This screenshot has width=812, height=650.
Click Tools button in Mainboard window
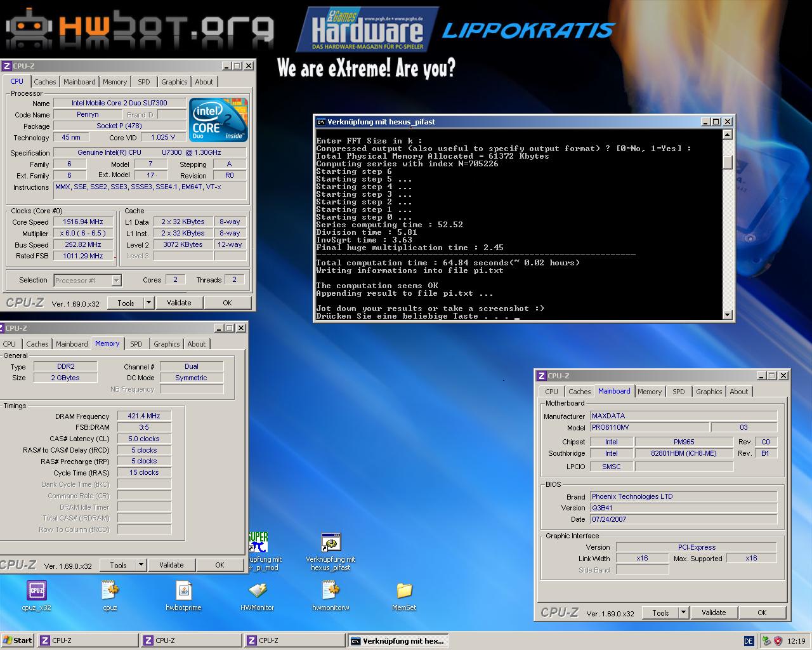point(661,613)
